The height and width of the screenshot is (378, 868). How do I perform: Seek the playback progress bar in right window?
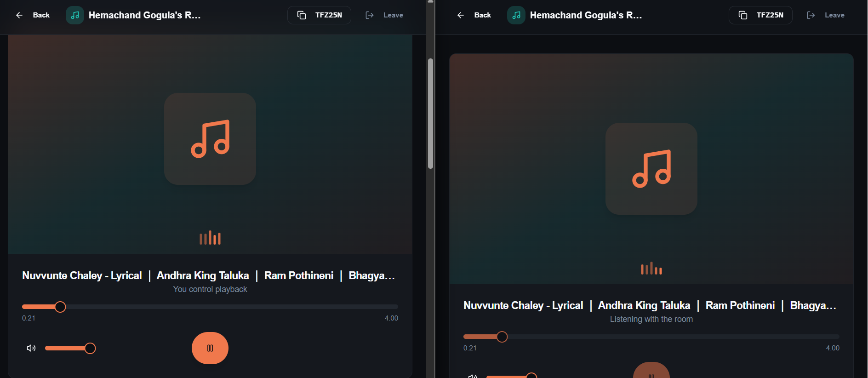point(651,337)
